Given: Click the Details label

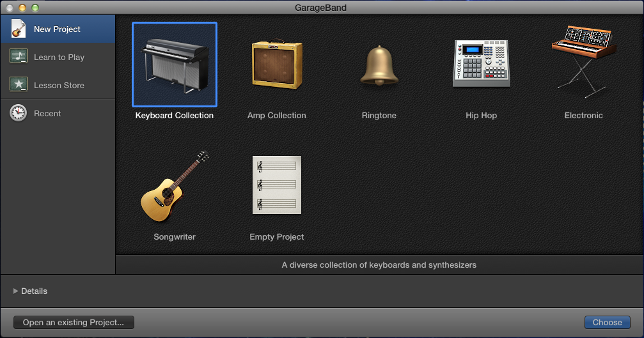Looking at the screenshot, I should pos(34,291).
